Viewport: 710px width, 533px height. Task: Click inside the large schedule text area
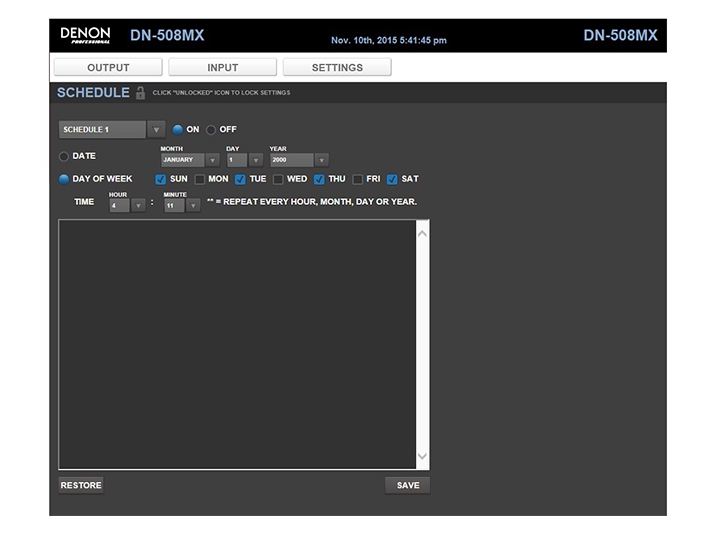tap(237, 344)
